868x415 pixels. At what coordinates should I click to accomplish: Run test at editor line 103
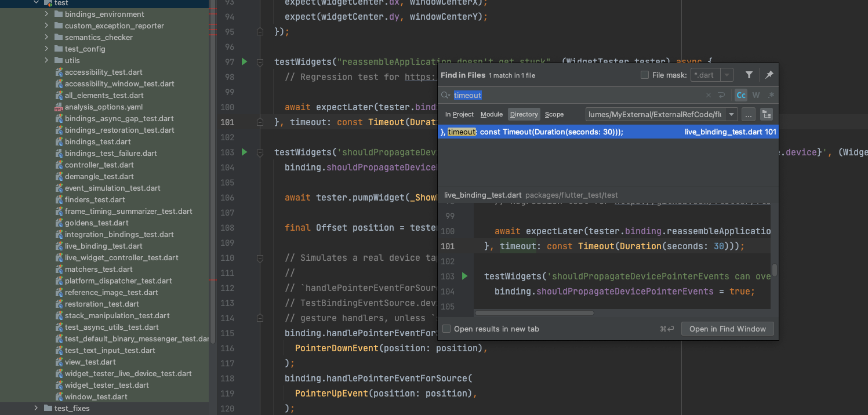click(244, 152)
